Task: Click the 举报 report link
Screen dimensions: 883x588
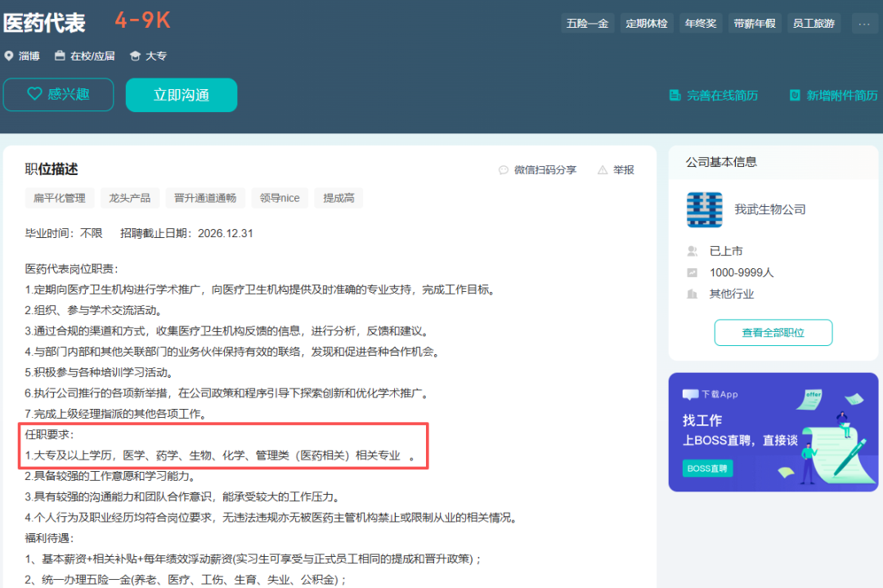Action: click(x=616, y=169)
